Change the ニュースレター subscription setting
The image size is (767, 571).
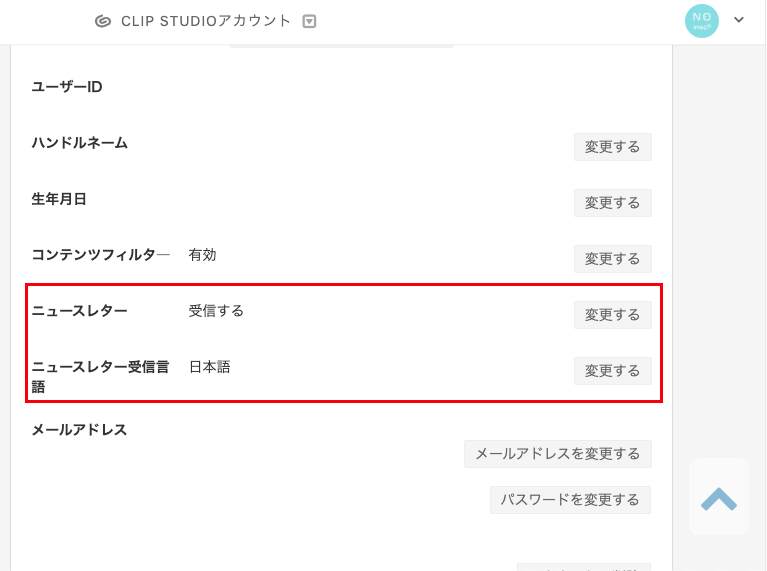612,315
